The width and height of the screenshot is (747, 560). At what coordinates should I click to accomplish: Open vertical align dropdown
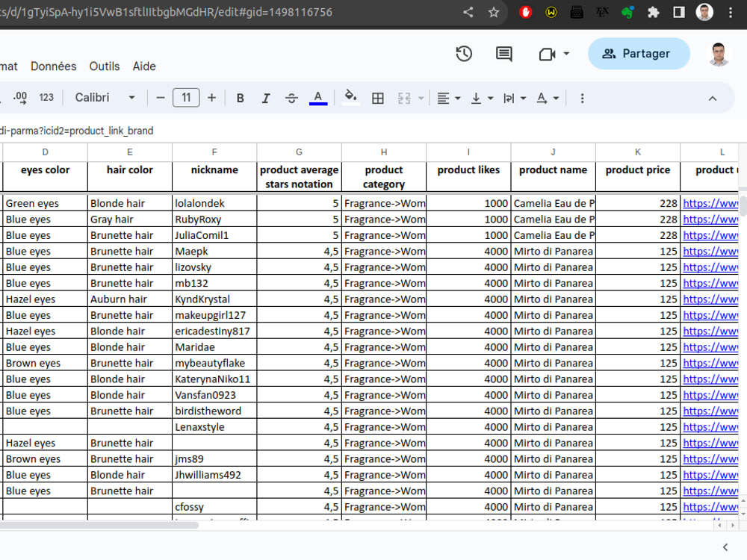point(482,98)
